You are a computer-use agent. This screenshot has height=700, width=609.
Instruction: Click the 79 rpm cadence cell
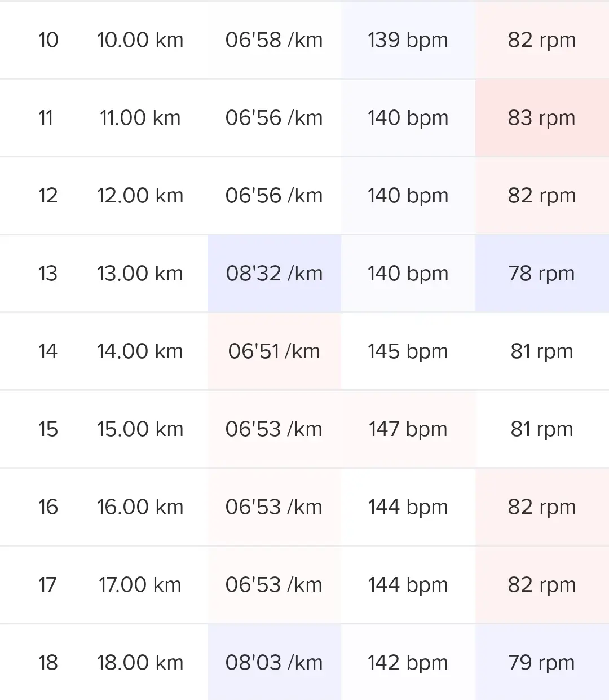[x=541, y=663]
